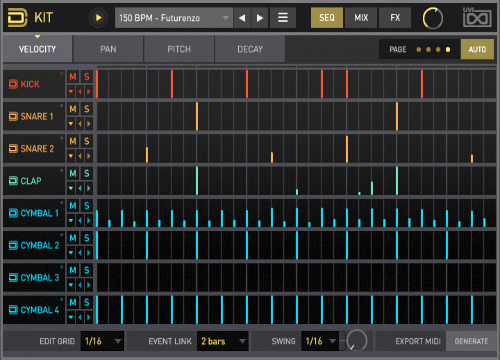500x360 pixels.
Task: Open the KICK track dropdown arrow
Action: point(71,91)
